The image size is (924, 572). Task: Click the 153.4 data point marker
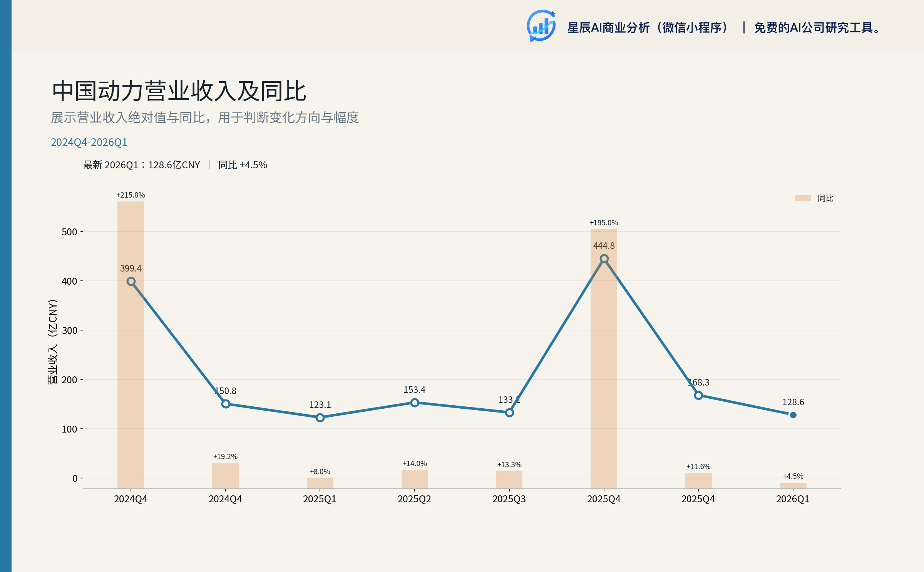tap(415, 403)
